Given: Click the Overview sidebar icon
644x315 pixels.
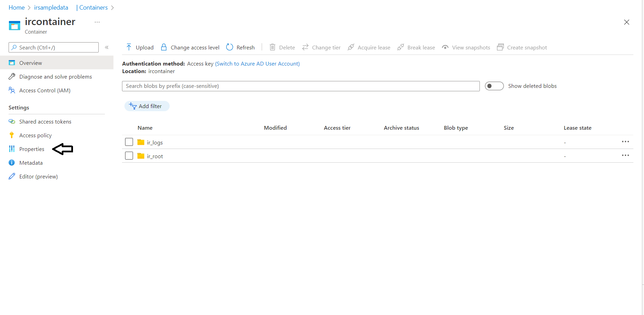Looking at the screenshot, I should point(12,63).
